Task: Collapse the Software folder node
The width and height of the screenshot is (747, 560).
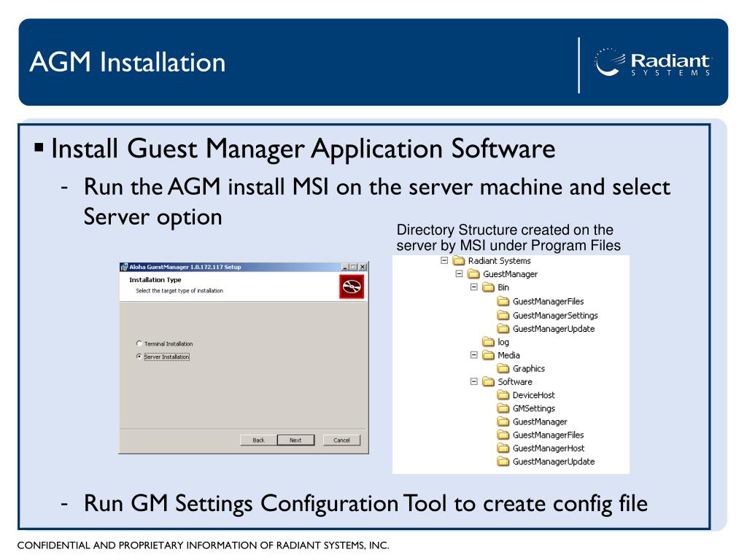Action: [473, 381]
